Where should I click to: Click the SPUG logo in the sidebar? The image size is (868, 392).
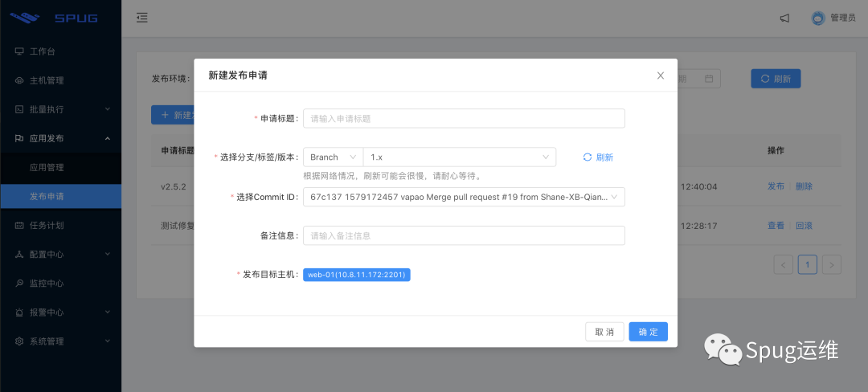click(54, 18)
